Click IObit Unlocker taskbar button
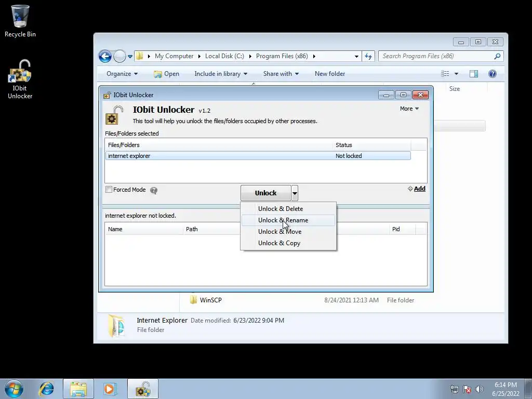Image resolution: width=532 pixels, height=399 pixels. pos(143,389)
